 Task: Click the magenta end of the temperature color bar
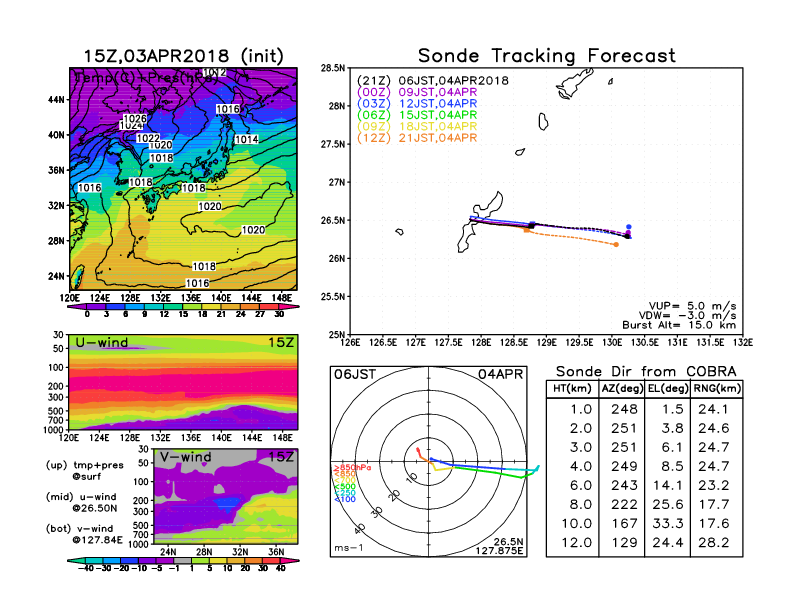point(288,306)
